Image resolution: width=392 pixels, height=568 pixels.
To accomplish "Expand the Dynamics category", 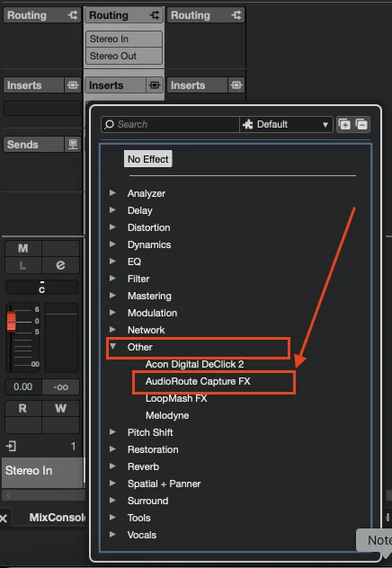I will coord(112,244).
